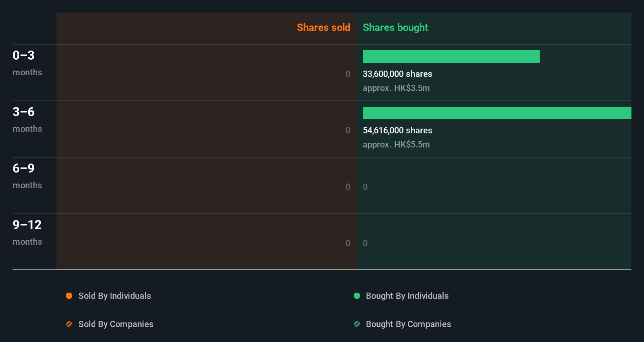Image resolution: width=644 pixels, height=342 pixels.
Task: Click the shares sold zero in 6–9 months row
Action: pos(348,187)
